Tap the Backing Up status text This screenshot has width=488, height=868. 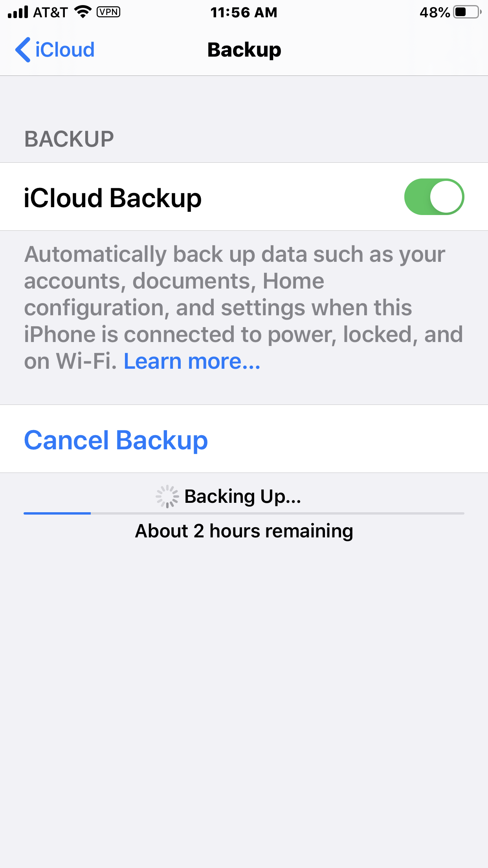tap(243, 496)
